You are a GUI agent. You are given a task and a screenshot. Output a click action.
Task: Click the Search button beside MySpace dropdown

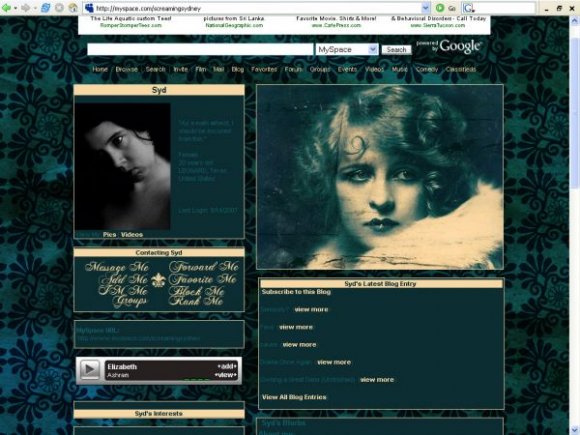(x=396, y=50)
